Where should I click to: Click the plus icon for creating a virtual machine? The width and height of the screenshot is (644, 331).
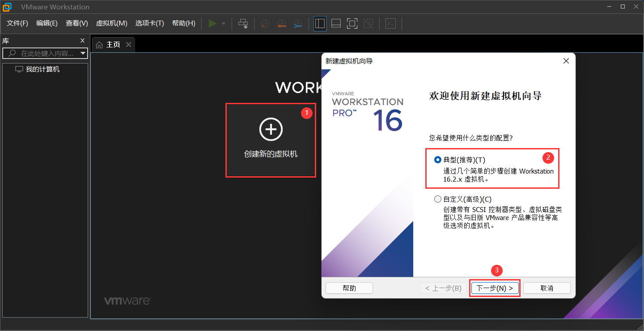tap(271, 130)
